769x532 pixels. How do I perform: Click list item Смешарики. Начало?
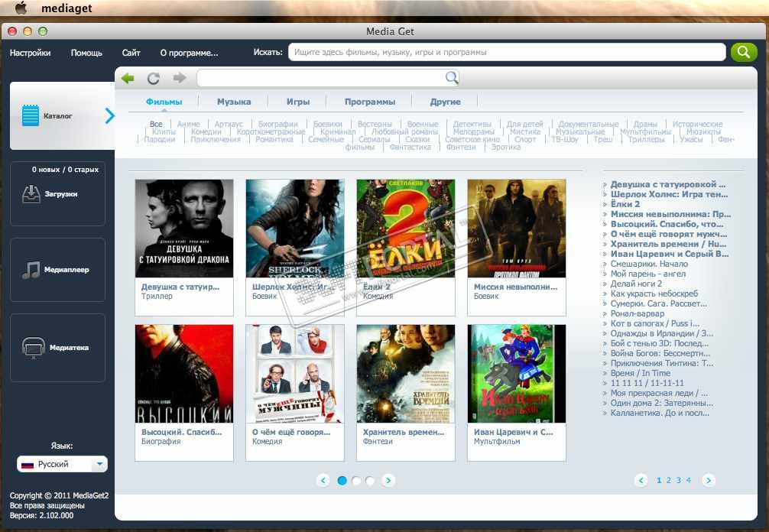649,264
